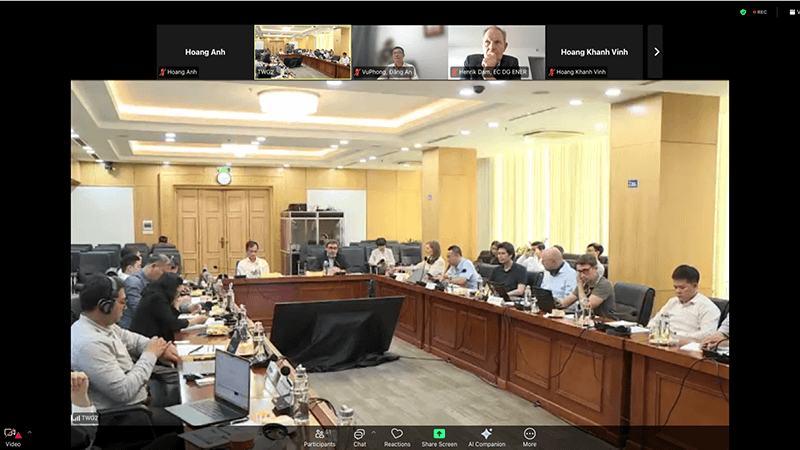The width and height of the screenshot is (800, 450).
Task: Select the Hoang Anh participant tile
Action: [204, 52]
